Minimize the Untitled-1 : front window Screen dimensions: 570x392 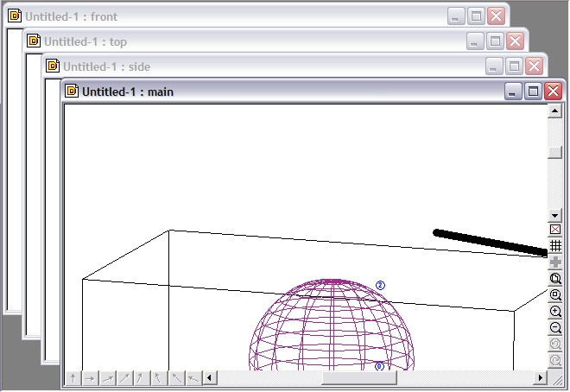[456, 16]
